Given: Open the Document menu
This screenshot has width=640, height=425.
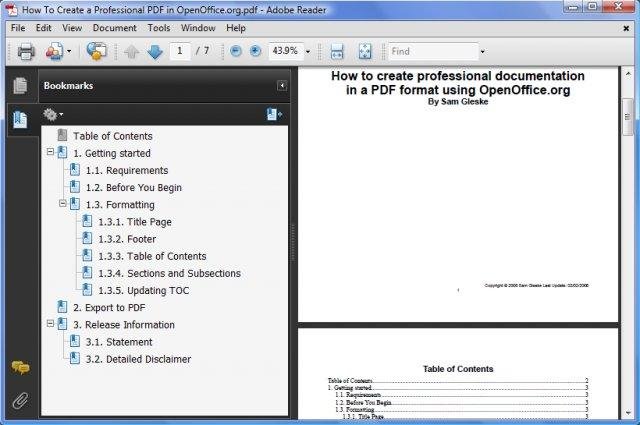Looking at the screenshot, I should 115,28.
